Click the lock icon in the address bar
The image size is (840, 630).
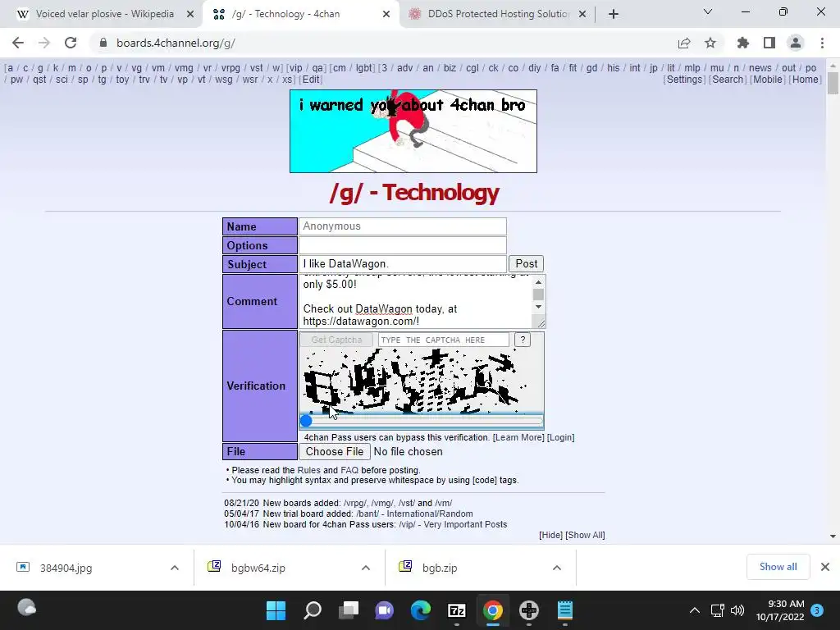(103, 43)
